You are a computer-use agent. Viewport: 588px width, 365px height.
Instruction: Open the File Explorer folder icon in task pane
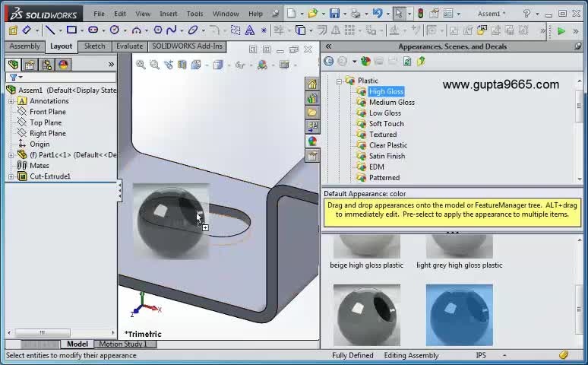tap(312, 113)
